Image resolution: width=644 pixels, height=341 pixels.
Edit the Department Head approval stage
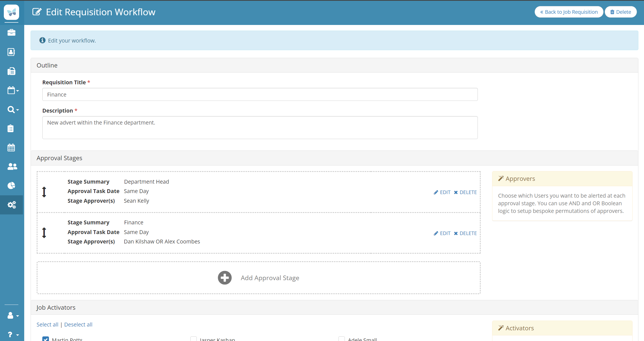(442, 192)
